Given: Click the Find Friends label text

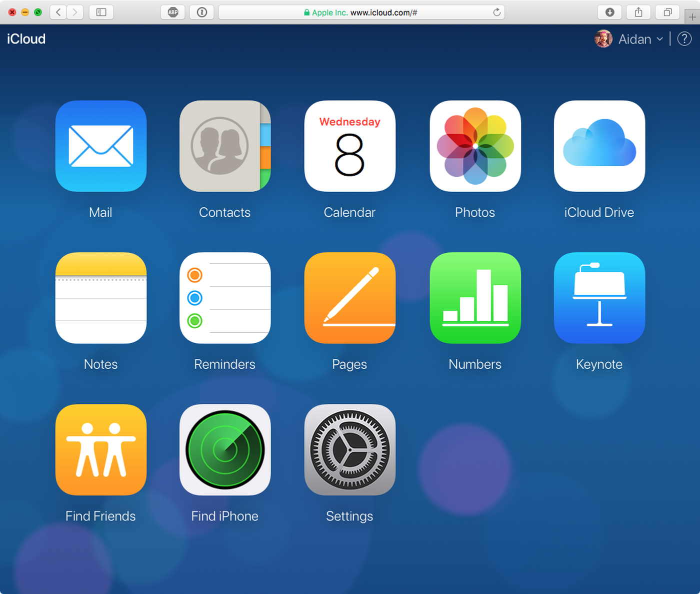Looking at the screenshot, I should [x=100, y=516].
